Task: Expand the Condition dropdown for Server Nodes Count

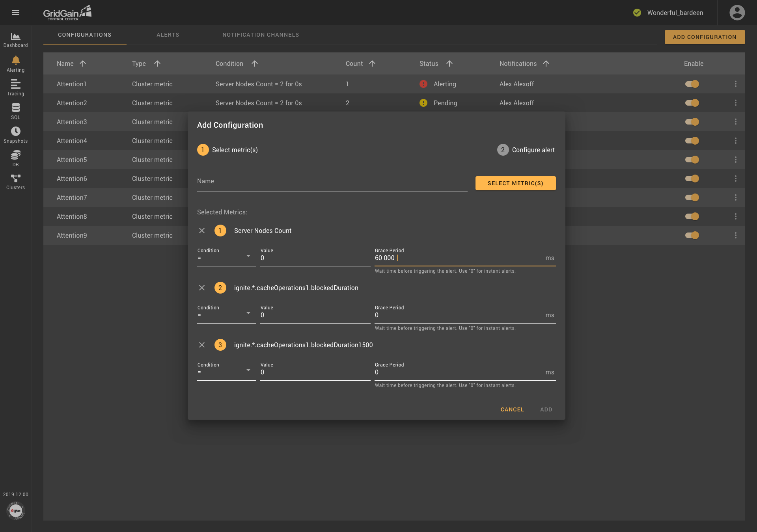Action: point(248,257)
